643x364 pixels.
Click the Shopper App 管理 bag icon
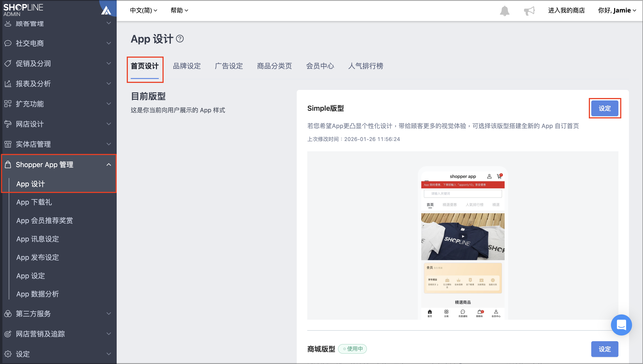[8, 164]
